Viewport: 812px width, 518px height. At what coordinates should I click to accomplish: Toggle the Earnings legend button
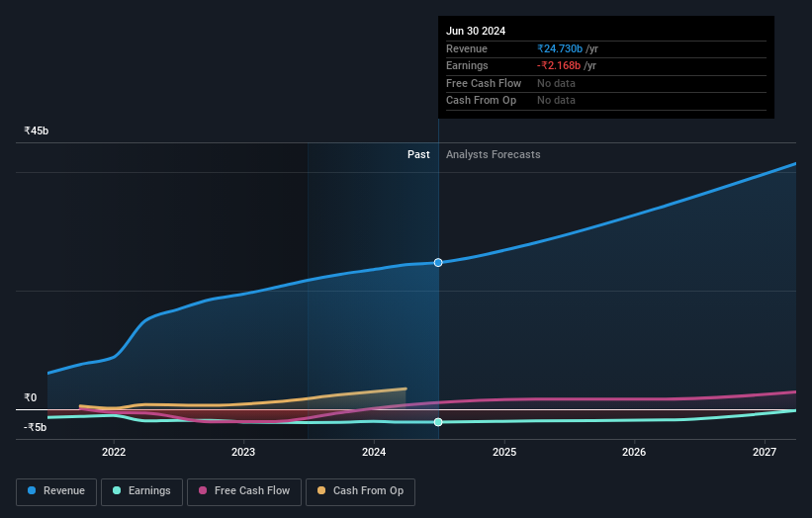[141, 491]
